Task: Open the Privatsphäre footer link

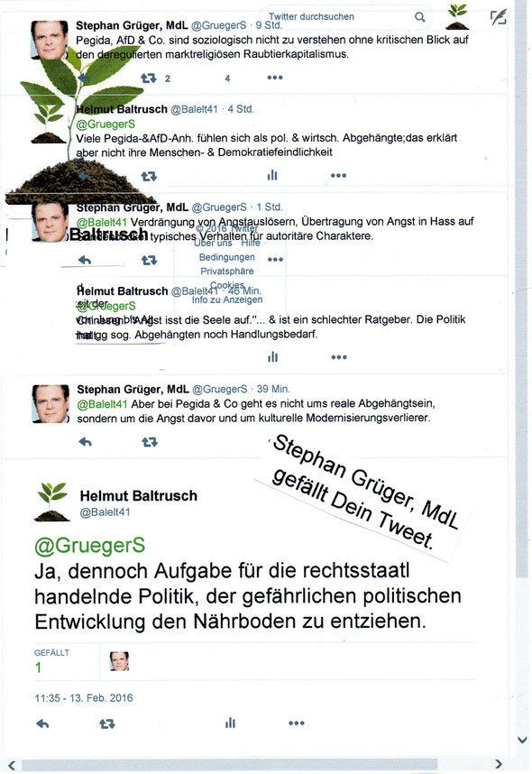Action: click(227, 271)
